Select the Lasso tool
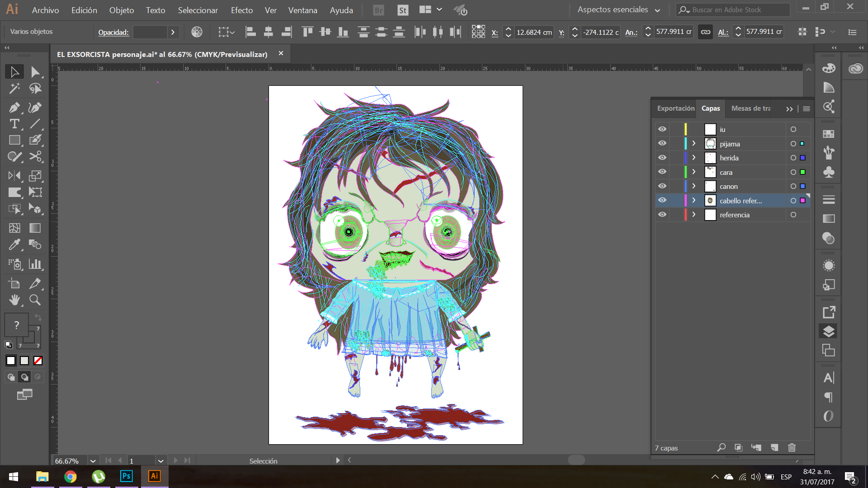 coord(35,89)
